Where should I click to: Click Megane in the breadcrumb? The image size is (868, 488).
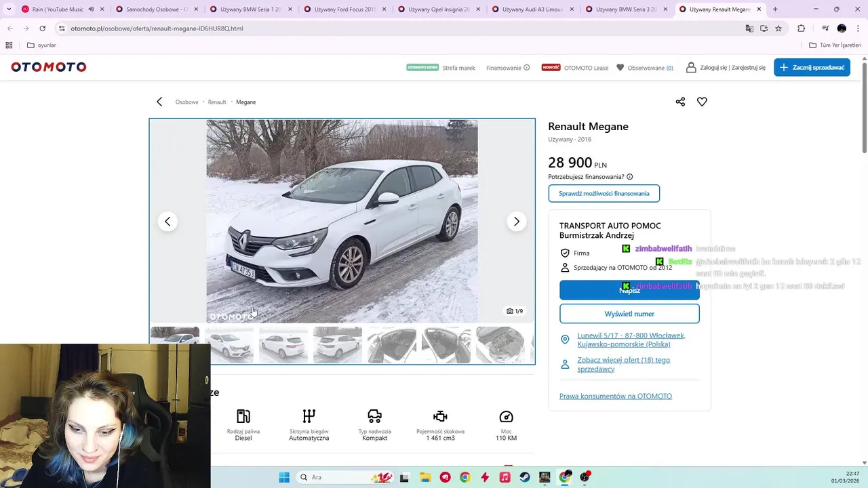pos(245,102)
